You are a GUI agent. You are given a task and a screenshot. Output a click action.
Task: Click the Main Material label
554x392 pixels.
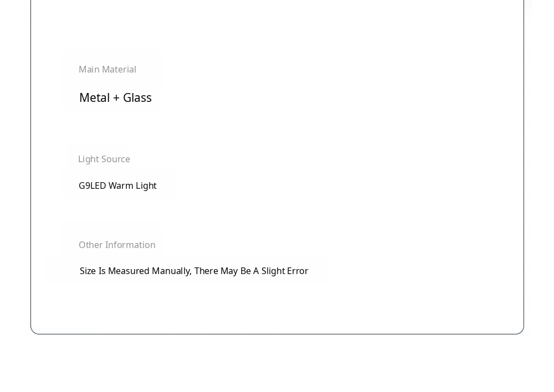click(107, 69)
